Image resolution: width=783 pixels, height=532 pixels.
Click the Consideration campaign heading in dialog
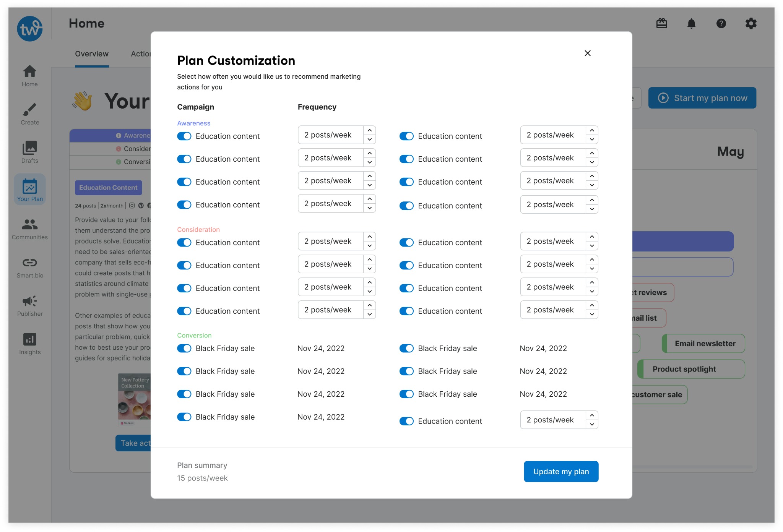198,229
